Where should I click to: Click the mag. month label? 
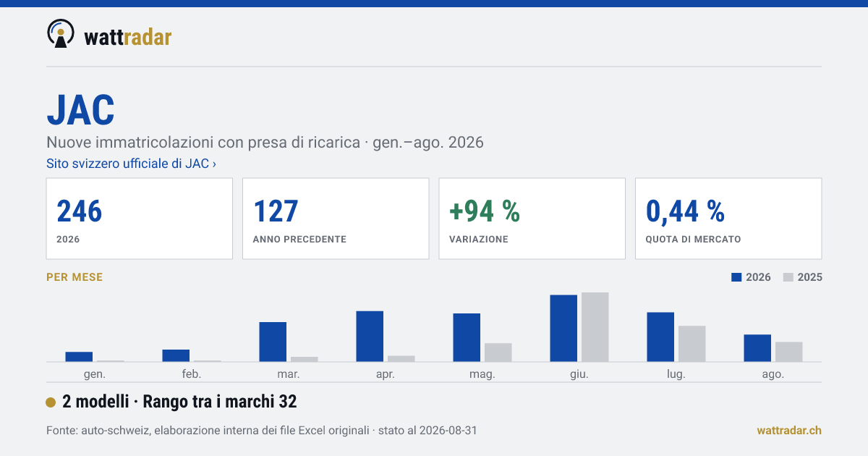[482, 374]
